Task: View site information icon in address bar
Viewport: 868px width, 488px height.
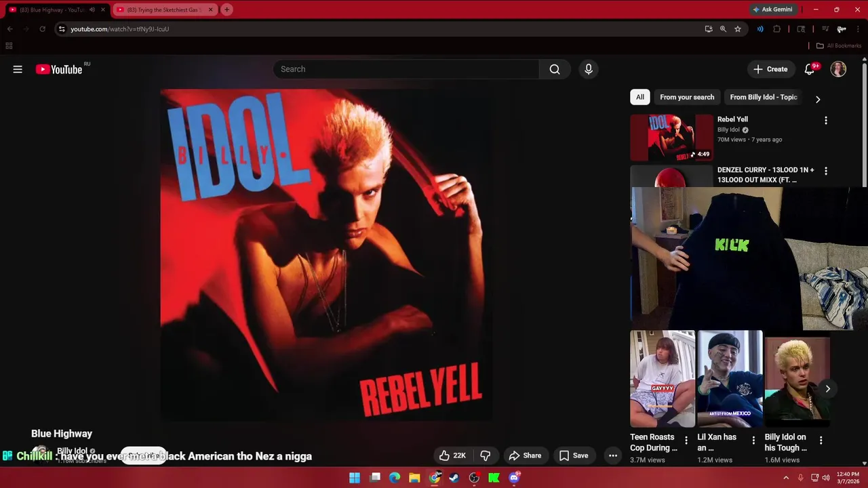Action: (62, 29)
